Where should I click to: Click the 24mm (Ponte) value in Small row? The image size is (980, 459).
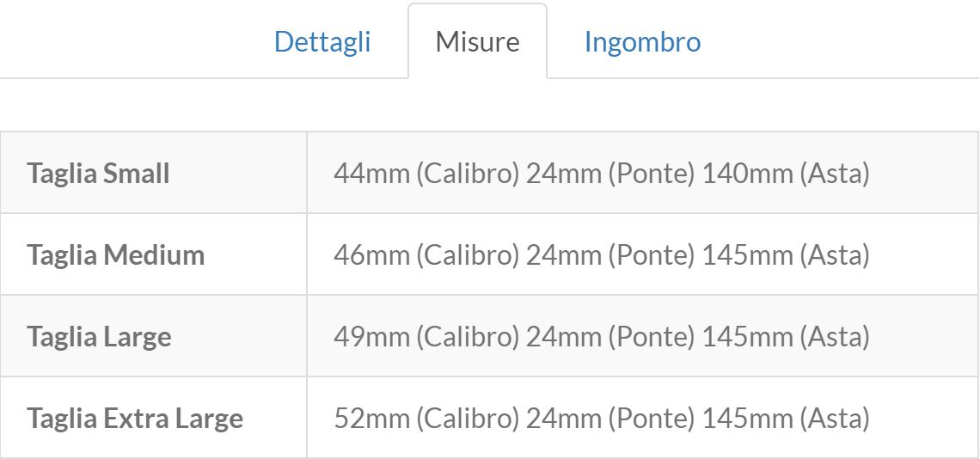click(x=610, y=174)
